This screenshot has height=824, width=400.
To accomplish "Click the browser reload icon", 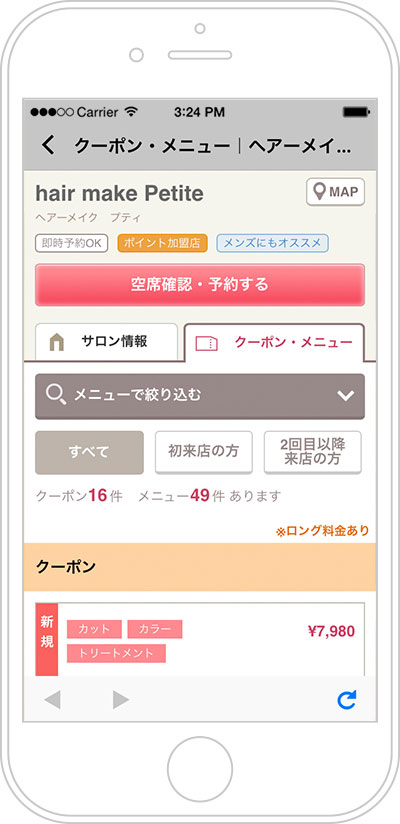I will [347, 699].
